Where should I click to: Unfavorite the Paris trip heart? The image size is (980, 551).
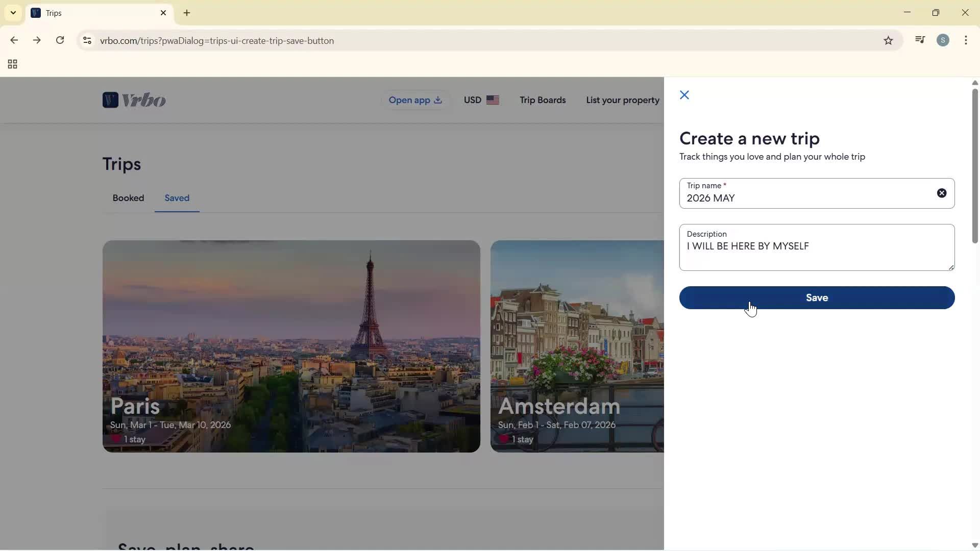pyautogui.click(x=116, y=439)
